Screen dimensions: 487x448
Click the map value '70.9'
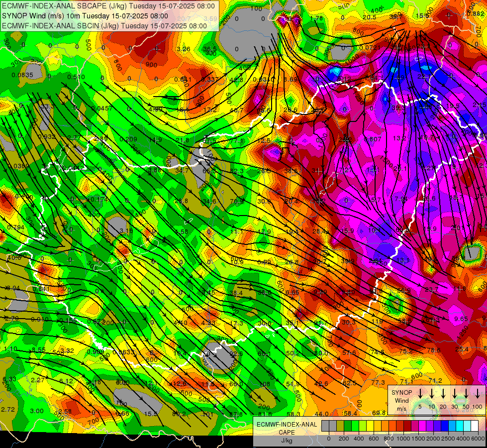[x=237, y=201]
